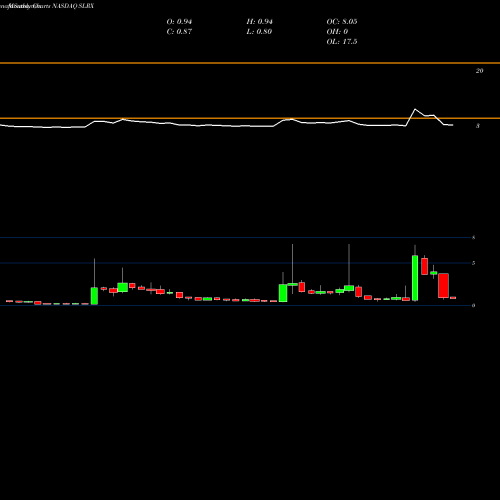Click the OL: 17.5 reading
500x500 pixels.
point(342,42)
